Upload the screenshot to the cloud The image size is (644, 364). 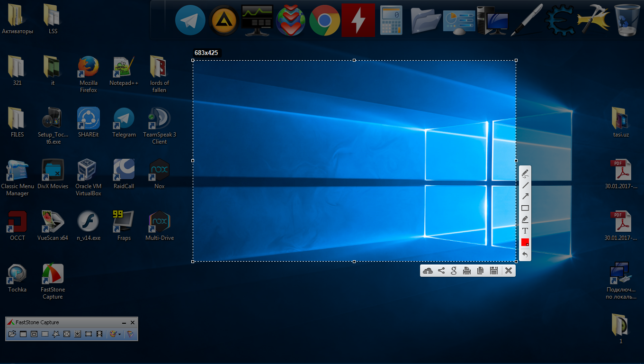428,271
